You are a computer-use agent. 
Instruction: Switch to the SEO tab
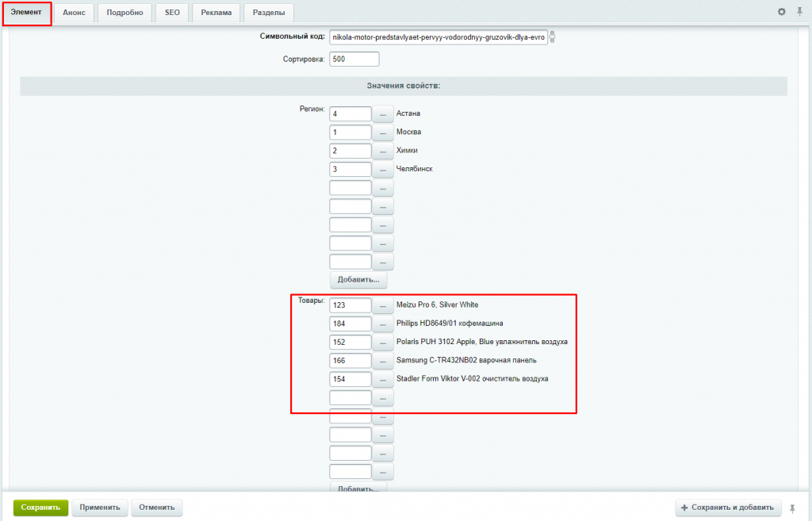(172, 13)
